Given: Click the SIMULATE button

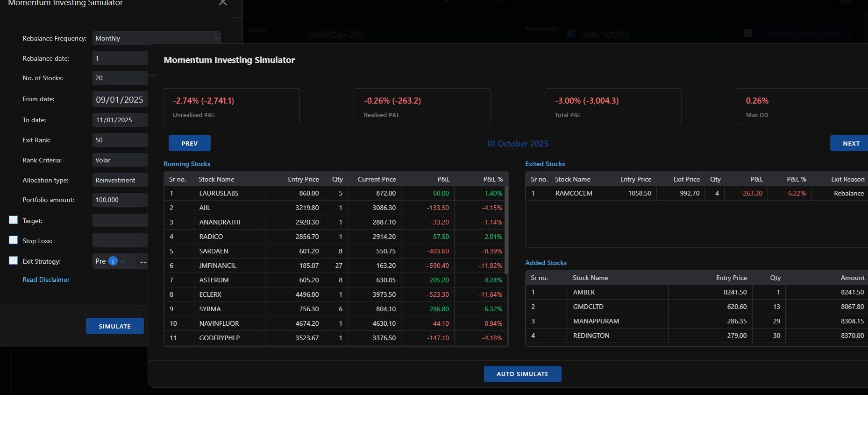Looking at the screenshot, I should coord(114,326).
